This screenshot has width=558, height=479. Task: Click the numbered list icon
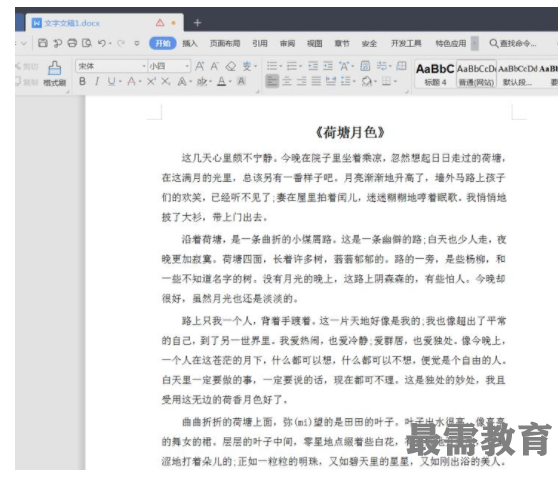click(292, 66)
